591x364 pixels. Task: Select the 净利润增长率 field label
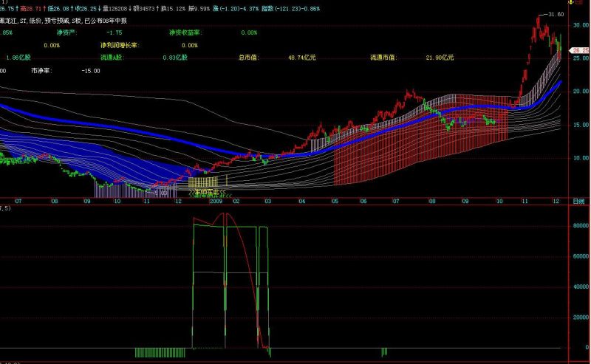click(x=120, y=45)
